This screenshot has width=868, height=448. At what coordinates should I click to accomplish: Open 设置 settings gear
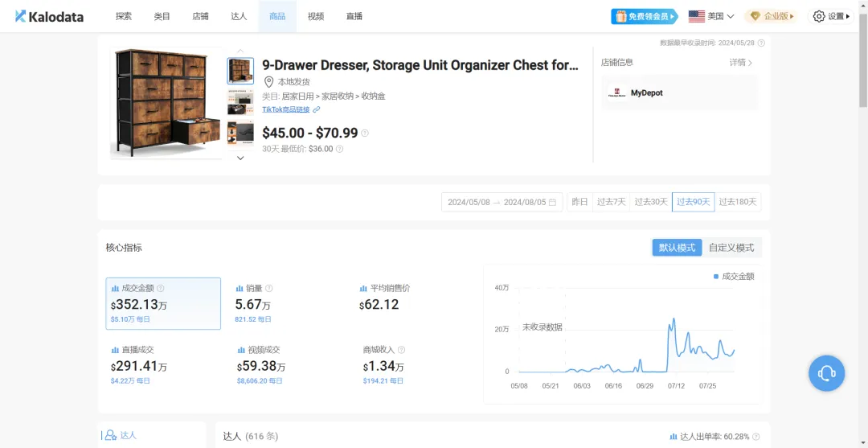click(832, 17)
